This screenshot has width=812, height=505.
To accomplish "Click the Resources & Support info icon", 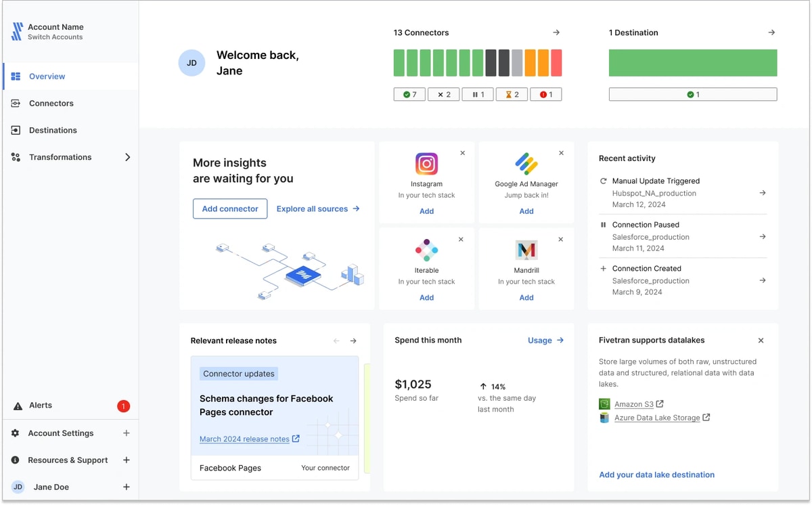I will (16, 460).
